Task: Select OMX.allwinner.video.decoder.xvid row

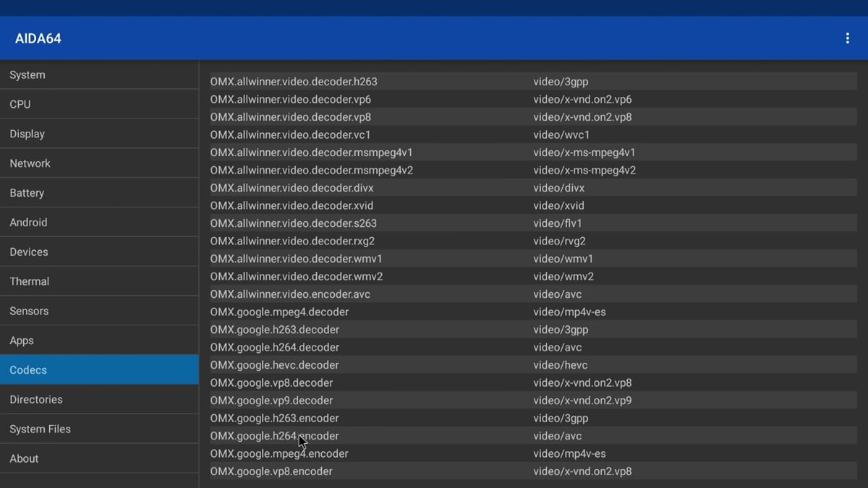Action: [533, 205]
